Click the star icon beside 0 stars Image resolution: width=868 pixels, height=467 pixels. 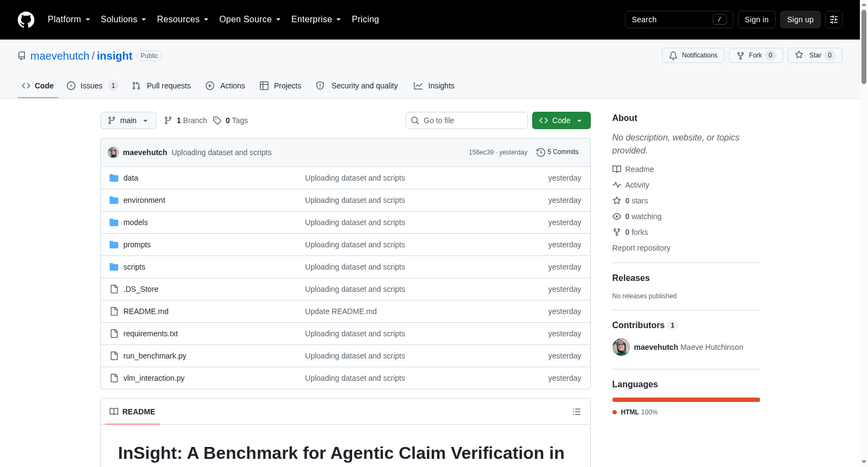pos(617,201)
